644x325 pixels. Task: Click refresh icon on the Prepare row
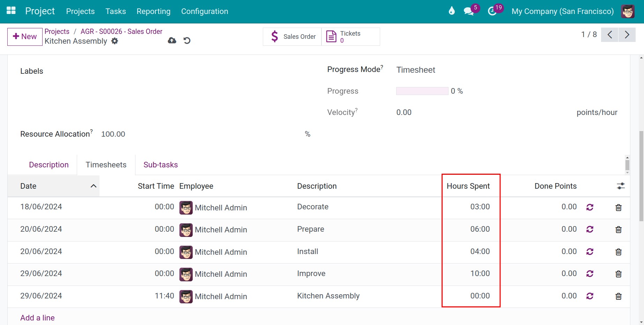pos(590,229)
